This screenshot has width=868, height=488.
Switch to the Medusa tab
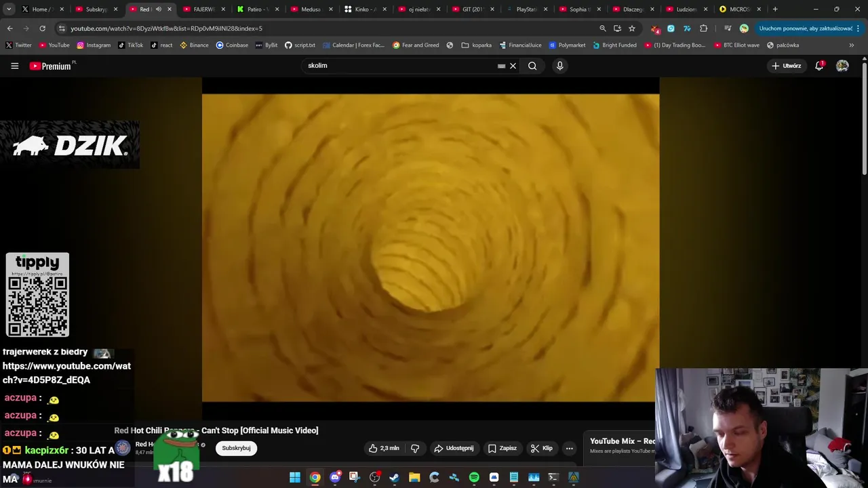click(312, 9)
